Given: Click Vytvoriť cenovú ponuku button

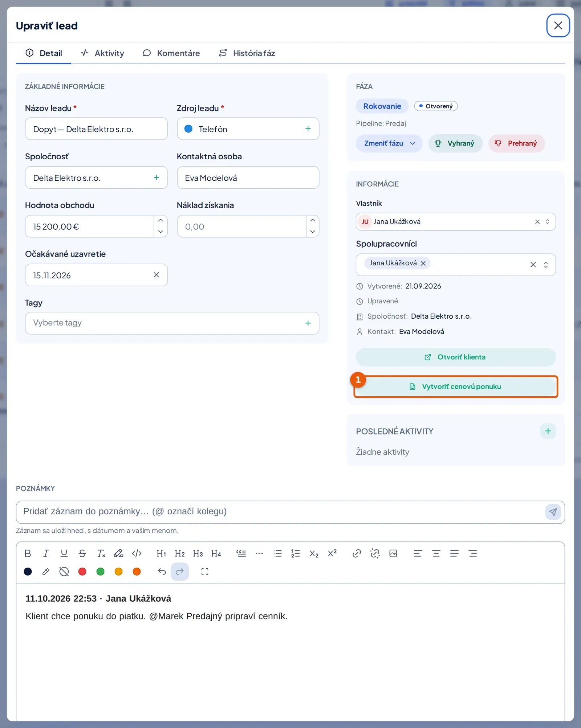Looking at the screenshot, I should click(456, 387).
